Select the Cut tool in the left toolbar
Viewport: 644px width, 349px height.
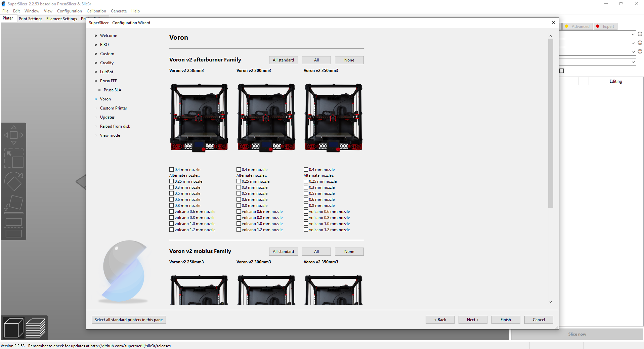click(14, 228)
